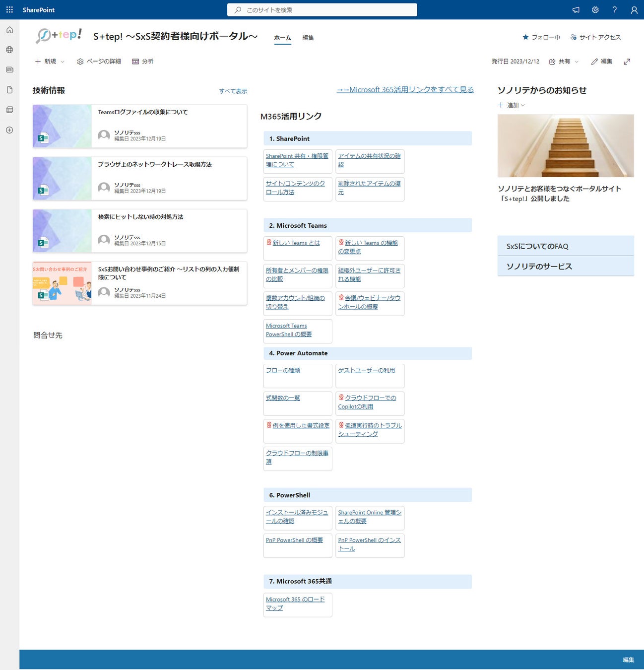644x670 pixels.
Task: Click the pencil 編集 icon in command bar
Action: pyautogui.click(x=594, y=62)
